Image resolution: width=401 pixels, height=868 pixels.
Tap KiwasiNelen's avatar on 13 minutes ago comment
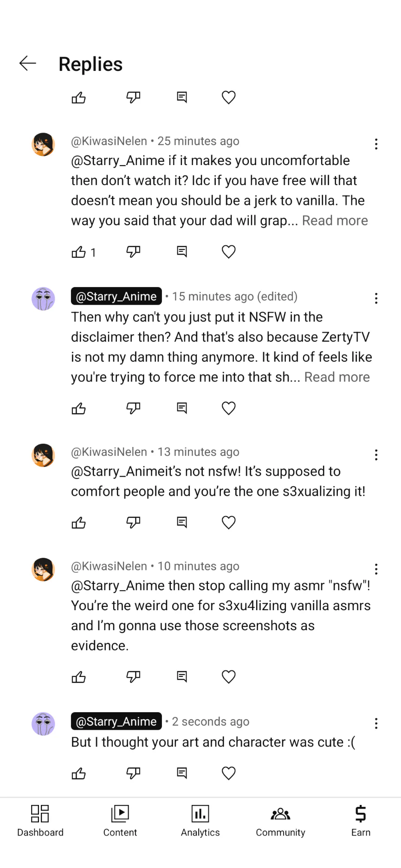tap(43, 455)
